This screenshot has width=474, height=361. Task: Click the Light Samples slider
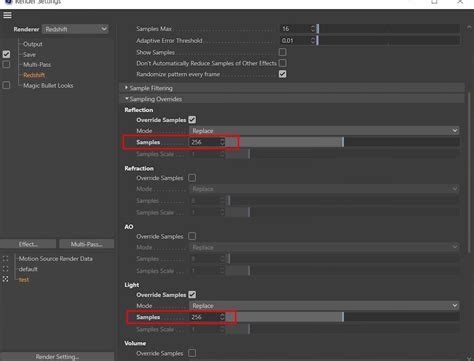pyautogui.click(x=343, y=317)
